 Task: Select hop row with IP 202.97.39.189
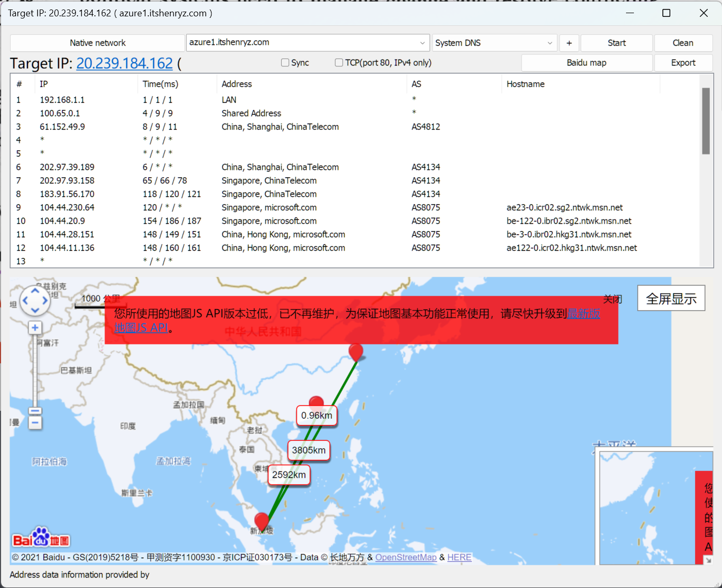click(x=354, y=167)
